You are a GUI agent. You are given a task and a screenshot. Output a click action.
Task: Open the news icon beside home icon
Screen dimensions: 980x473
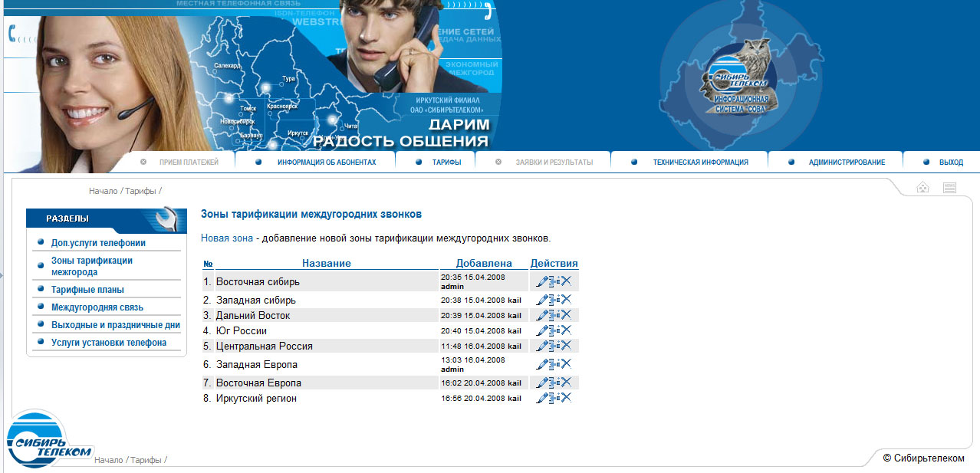tap(949, 188)
